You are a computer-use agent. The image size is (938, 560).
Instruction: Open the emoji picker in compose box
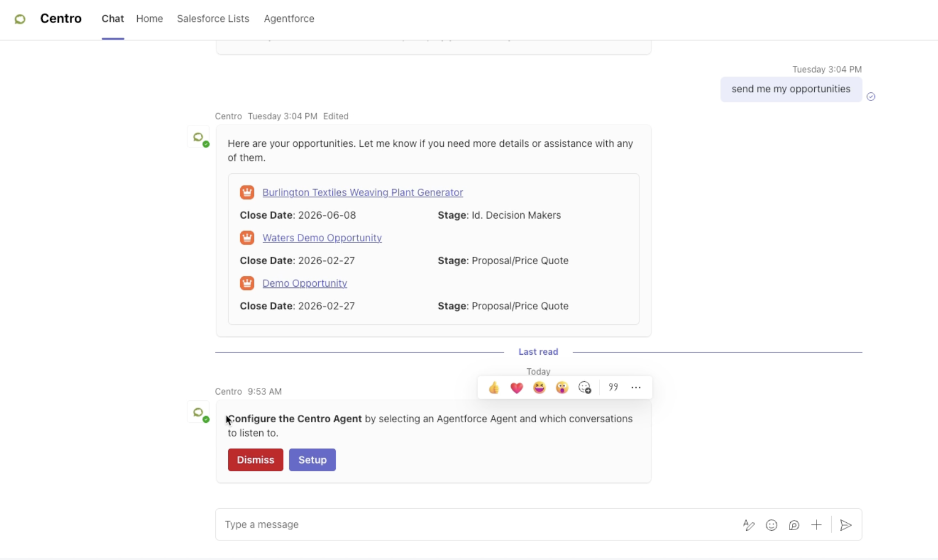pyautogui.click(x=772, y=525)
